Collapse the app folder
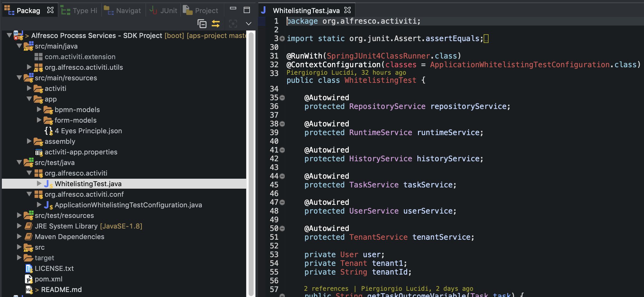The image size is (644, 297). pyautogui.click(x=29, y=99)
